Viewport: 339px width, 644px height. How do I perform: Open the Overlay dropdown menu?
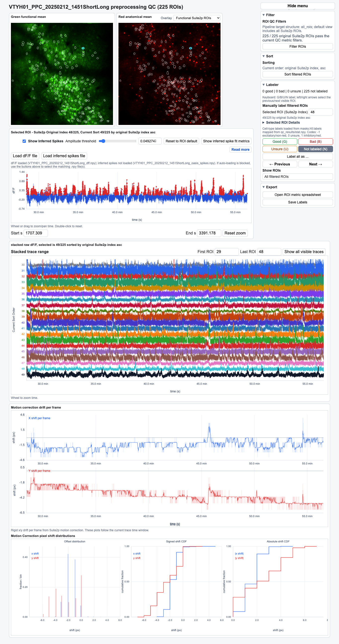(196, 18)
